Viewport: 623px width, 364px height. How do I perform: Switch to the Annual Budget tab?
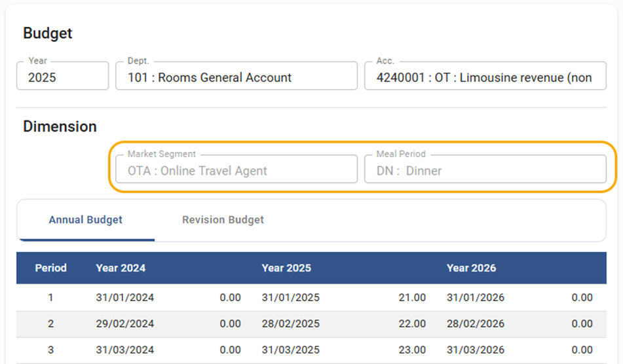(86, 220)
